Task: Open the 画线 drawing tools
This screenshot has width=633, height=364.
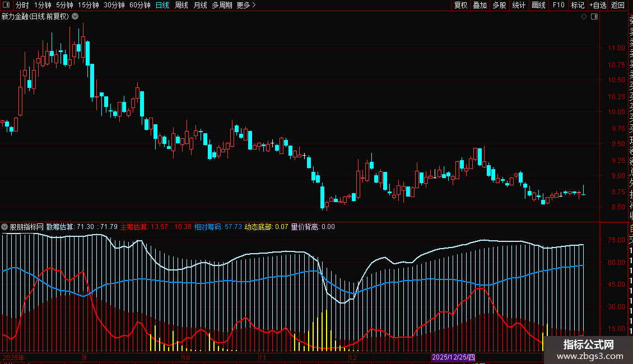Action: point(538,6)
